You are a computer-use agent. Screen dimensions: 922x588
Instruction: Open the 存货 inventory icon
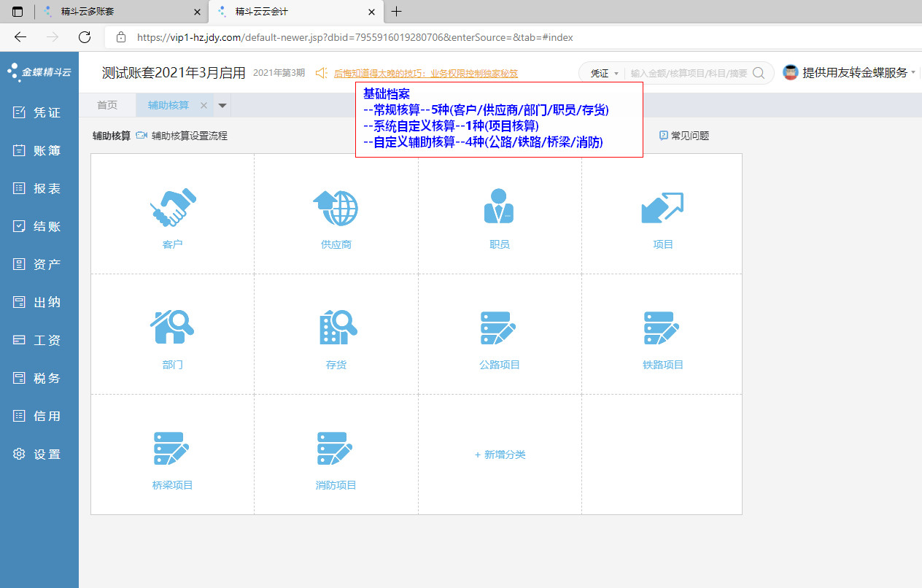[x=336, y=328]
